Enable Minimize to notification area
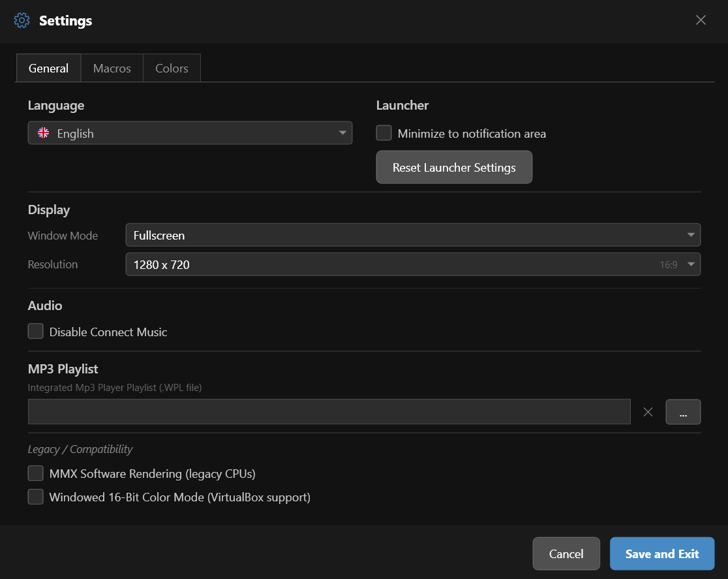Image resolution: width=728 pixels, height=579 pixels. point(384,133)
